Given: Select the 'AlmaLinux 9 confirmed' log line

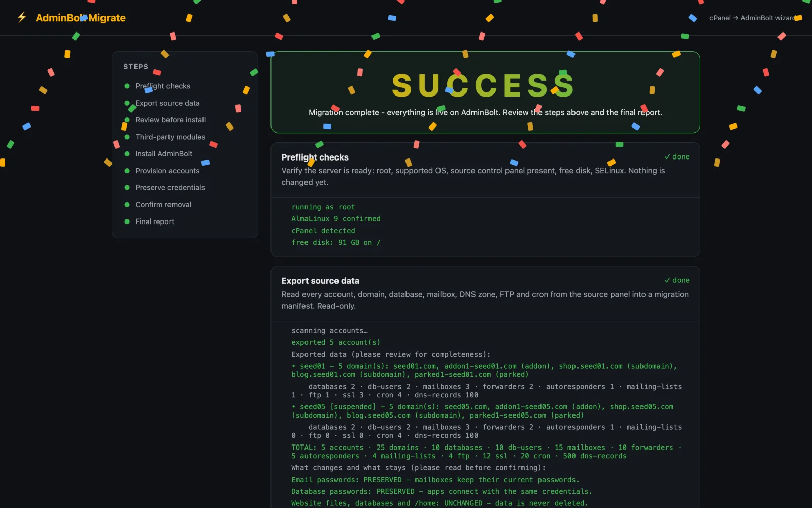Looking at the screenshot, I should 336,219.
